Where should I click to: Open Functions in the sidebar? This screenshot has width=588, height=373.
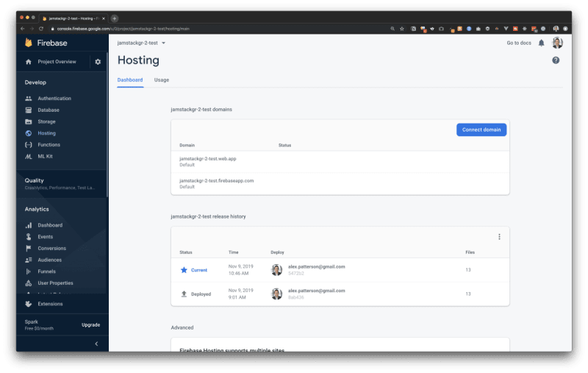pyautogui.click(x=49, y=145)
